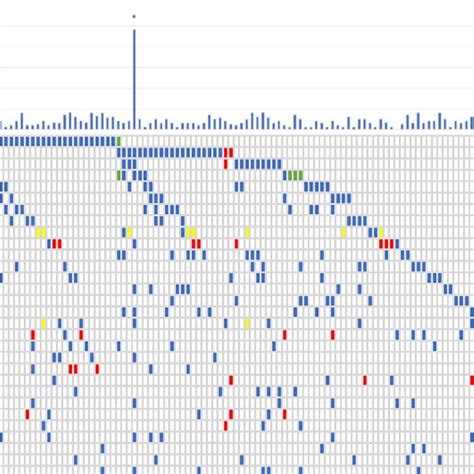
Task: Click the small dot above the tallest spike
Action: tap(134, 16)
